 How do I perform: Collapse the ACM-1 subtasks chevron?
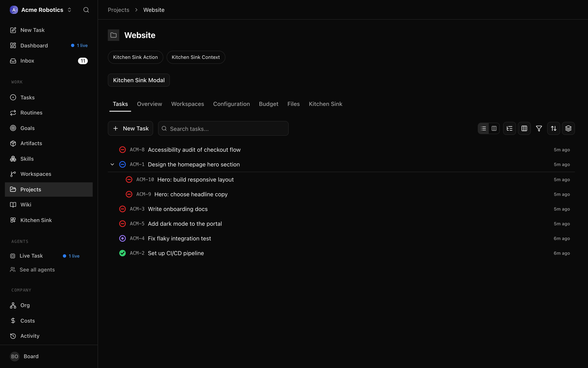[112, 164]
